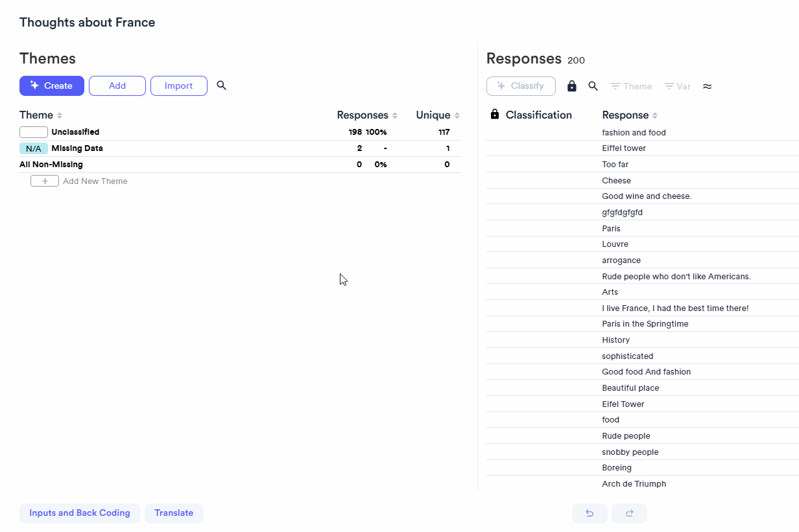Click the Add New Theme input text

coord(95,181)
